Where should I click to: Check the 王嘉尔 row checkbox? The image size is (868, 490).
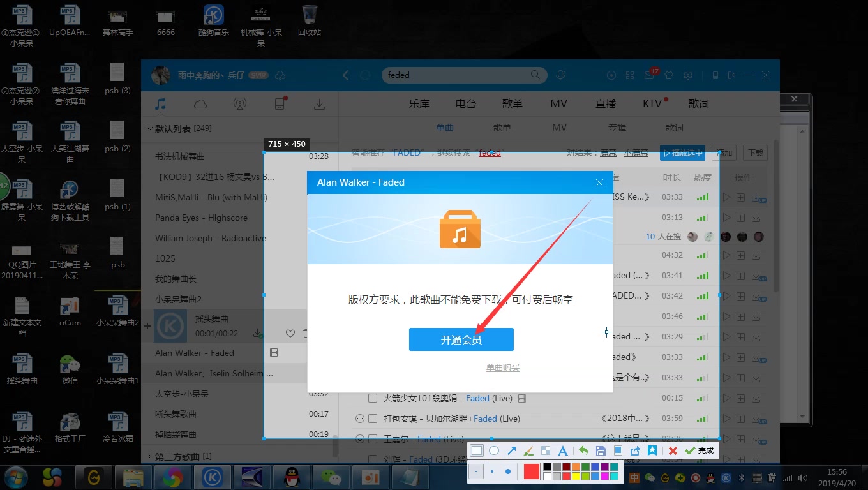point(373,439)
